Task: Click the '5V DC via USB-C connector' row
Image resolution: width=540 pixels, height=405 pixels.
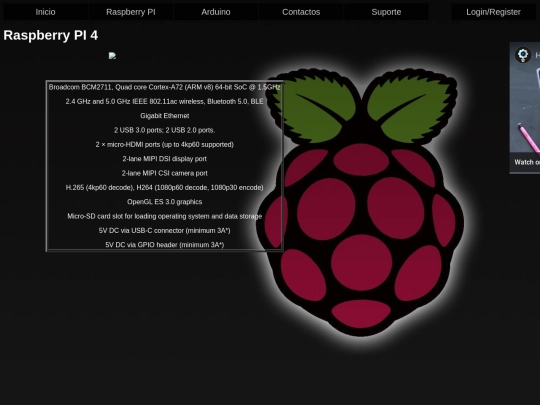Action: 165,231
